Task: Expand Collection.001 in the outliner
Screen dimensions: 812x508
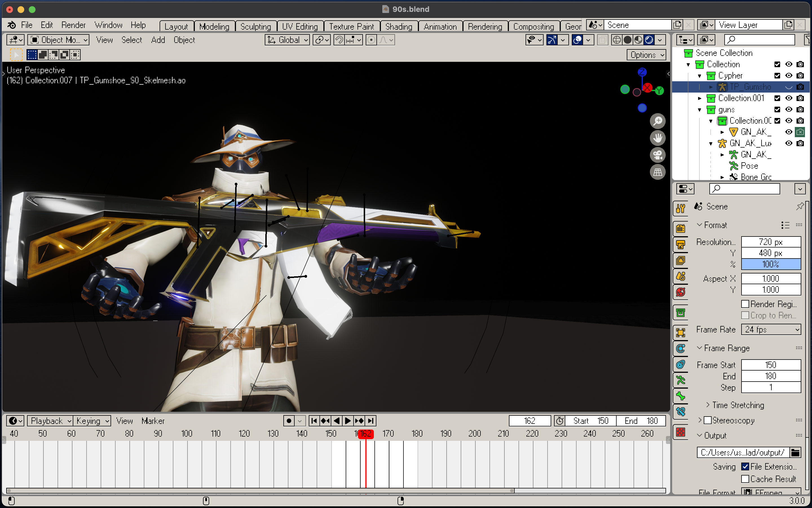Action: (700, 98)
